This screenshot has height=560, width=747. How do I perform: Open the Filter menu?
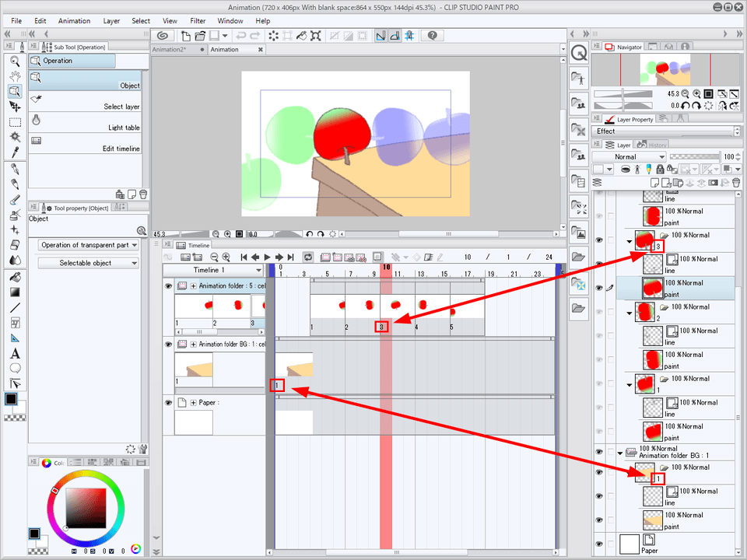point(198,21)
